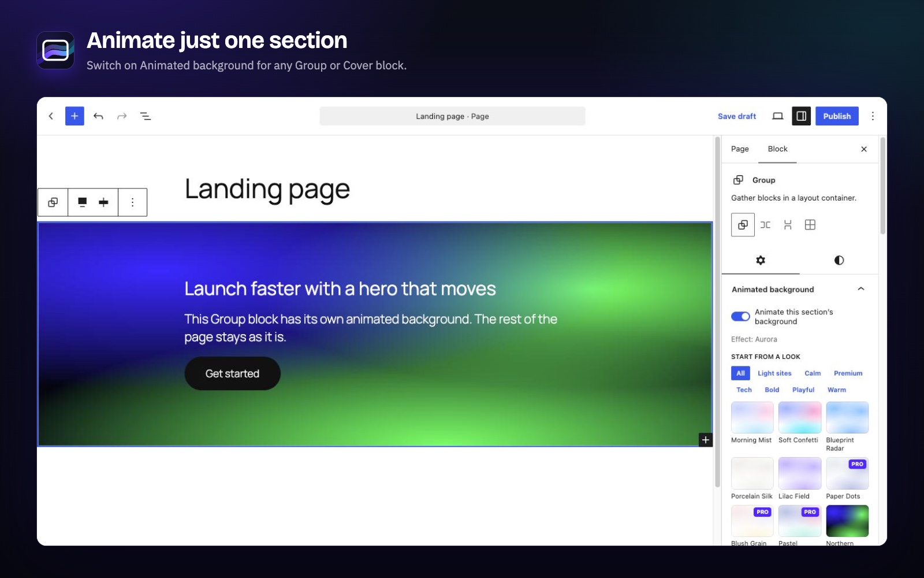Select the Row layout variation
The width and height of the screenshot is (924, 578).
click(x=765, y=225)
